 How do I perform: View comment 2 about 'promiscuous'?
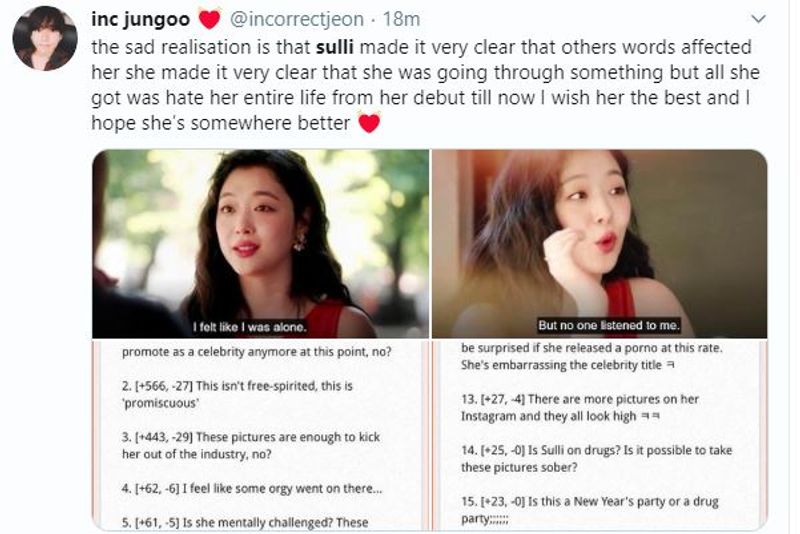point(237,394)
